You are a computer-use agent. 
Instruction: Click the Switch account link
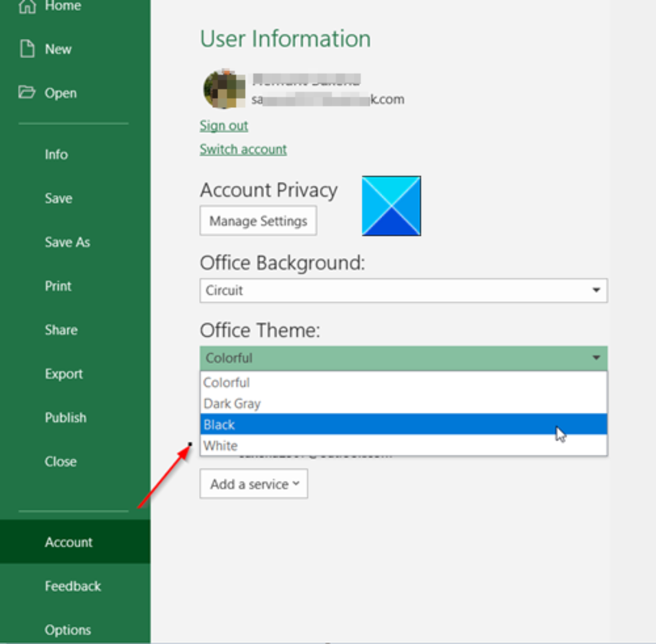tap(243, 149)
